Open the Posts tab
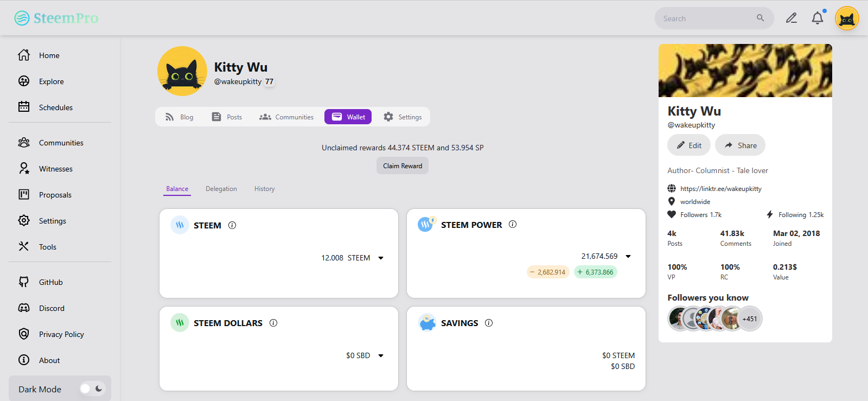Screen dimensions: 868x401 click(227, 117)
